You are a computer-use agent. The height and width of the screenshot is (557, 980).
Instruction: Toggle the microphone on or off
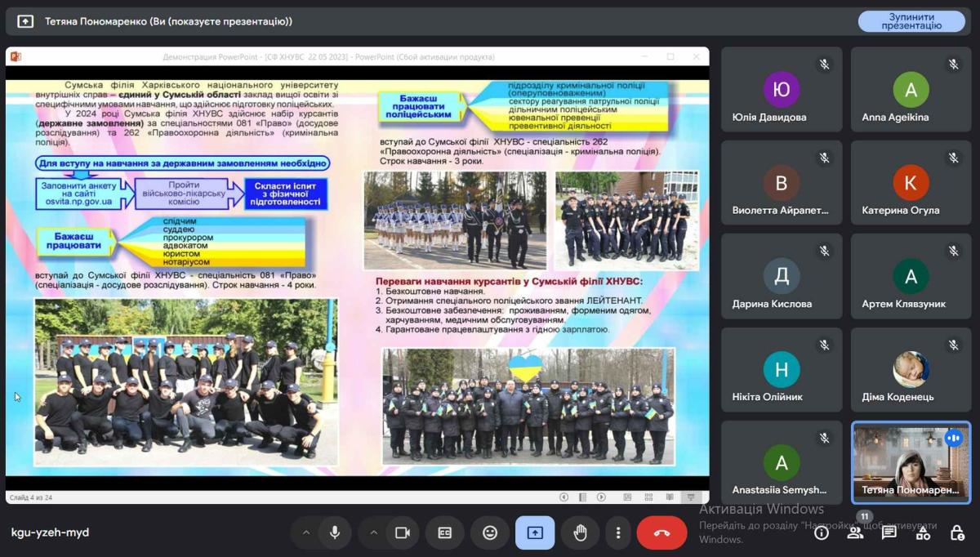point(335,532)
